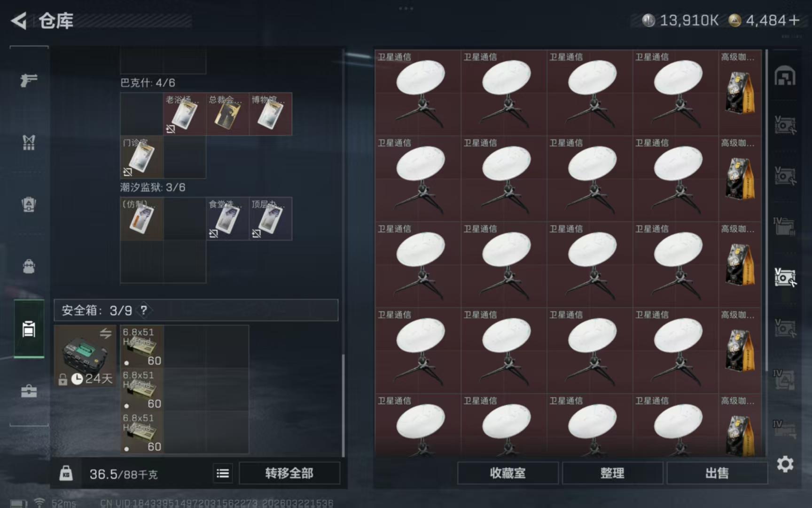This screenshot has height=508, width=812.
Task: Click the home warehouse icon at top right
Action: (x=785, y=76)
